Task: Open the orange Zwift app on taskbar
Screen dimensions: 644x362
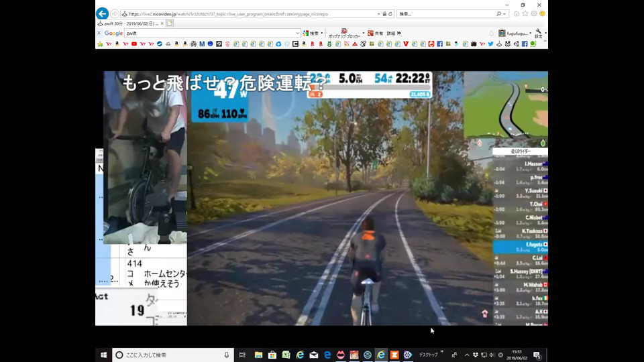Action: pos(394,355)
